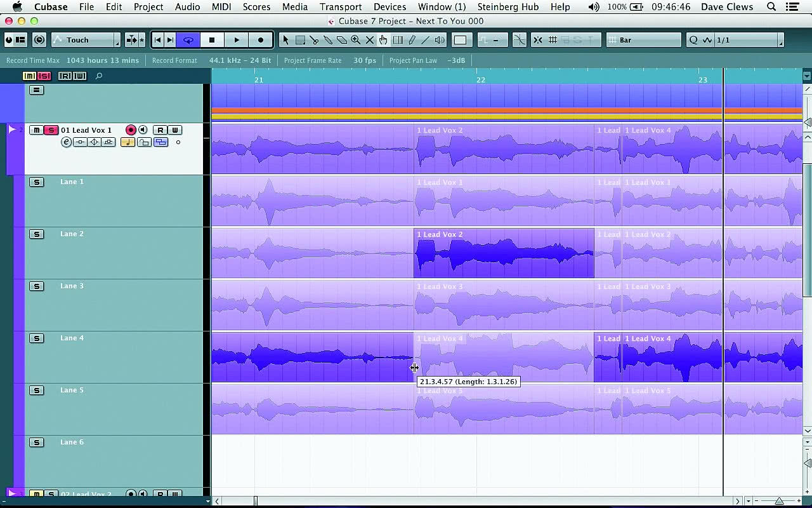Click the Snap to Zero Crossing icon
The width and height of the screenshot is (812, 508).
[520, 40]
